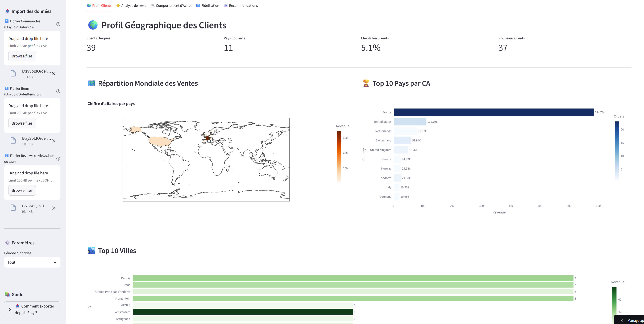644x324 pixels.
Task: Click the EtsySoldOrders.csv file icon
Action: tap(13, 73)
